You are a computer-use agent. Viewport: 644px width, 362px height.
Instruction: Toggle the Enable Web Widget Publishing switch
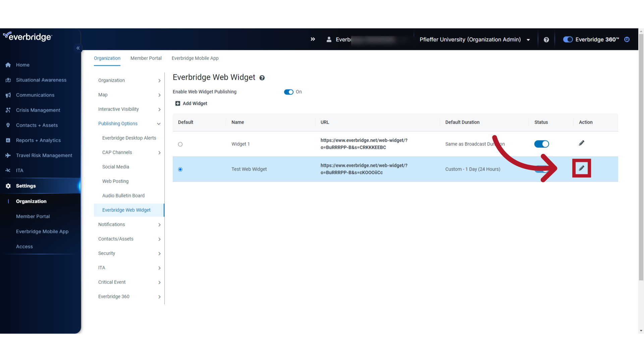point(289,92)
